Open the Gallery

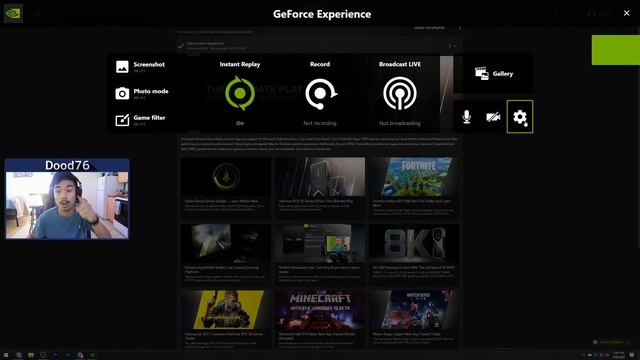point(493,73)
